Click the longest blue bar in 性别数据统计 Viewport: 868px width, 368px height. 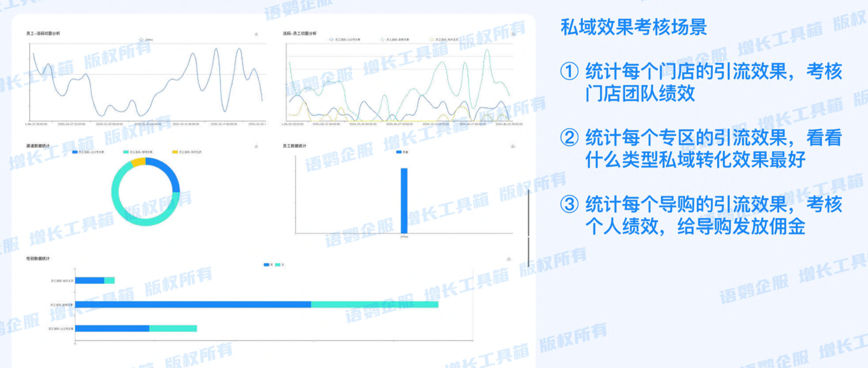pyautogui.click(x=193, y=304)
